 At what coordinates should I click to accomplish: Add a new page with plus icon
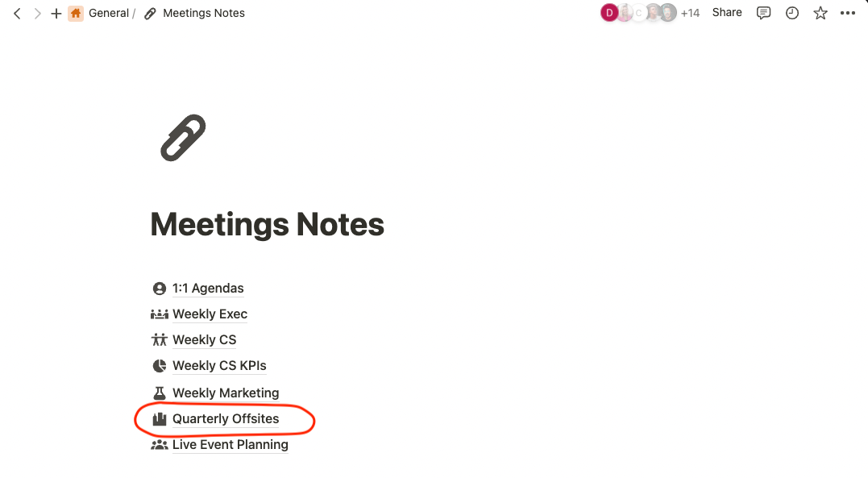pos(56,13)
